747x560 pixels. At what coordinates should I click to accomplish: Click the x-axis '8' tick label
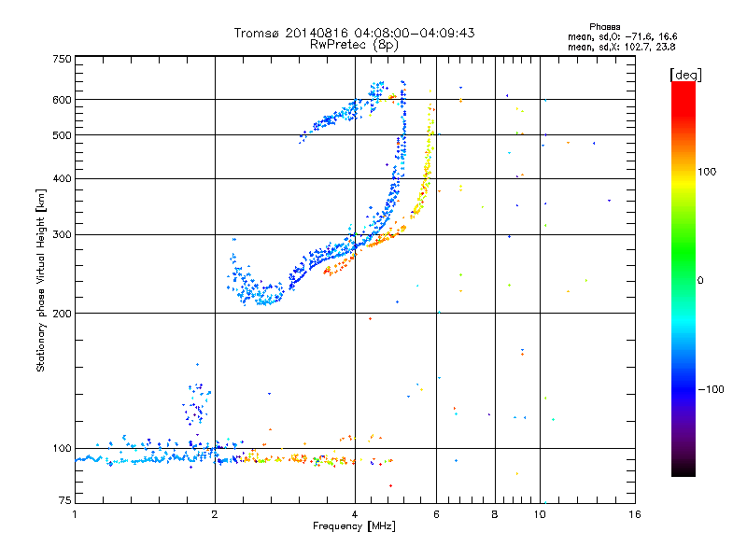[495, 514]
